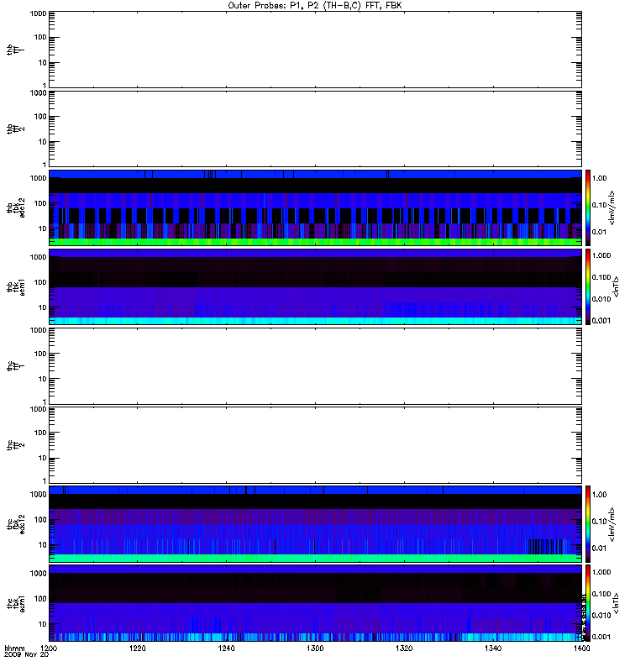
Task: Click the 1.00 value on thc edc12 color bar
Action: 599,495
